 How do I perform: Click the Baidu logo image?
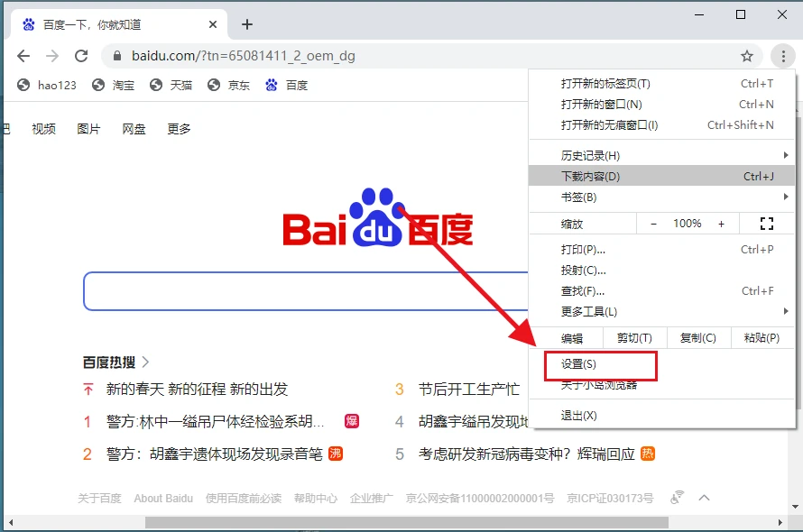point(378,217)
